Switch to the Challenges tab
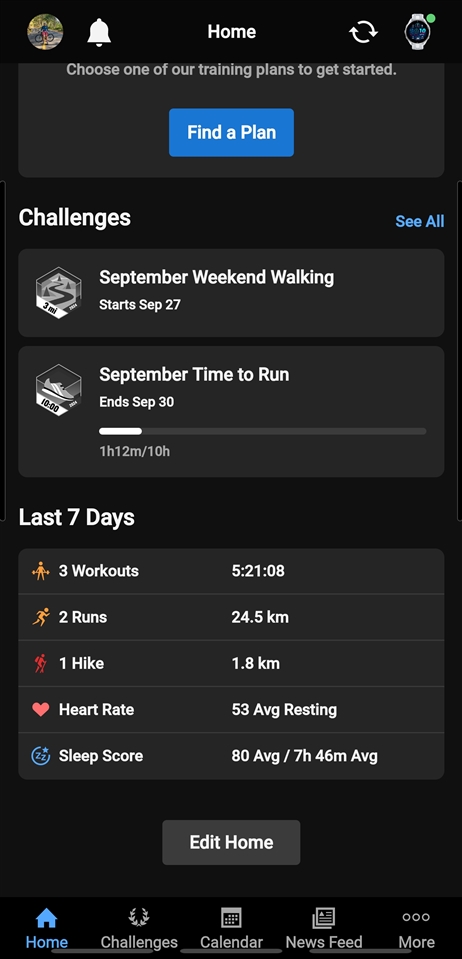This screenshot has width=462, height=959. point(139,928)
